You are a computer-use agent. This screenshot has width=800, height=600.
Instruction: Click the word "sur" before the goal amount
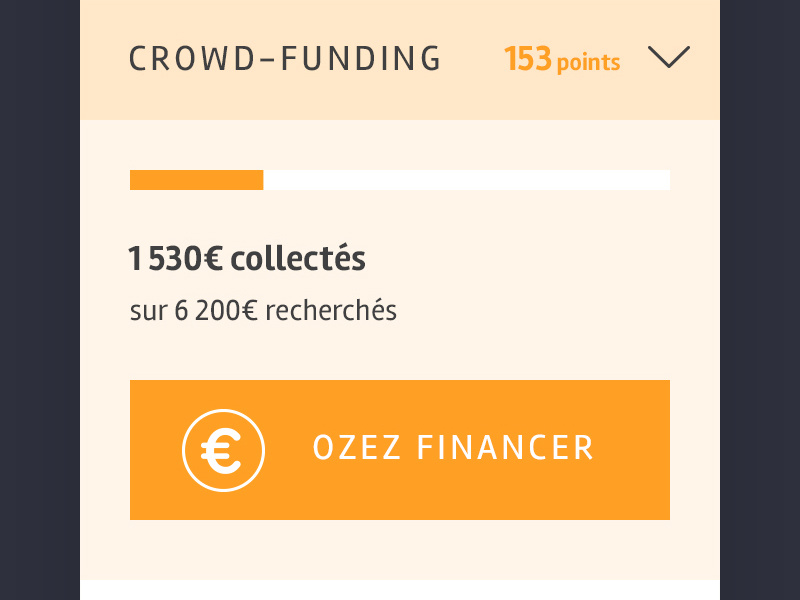[148, 312]
